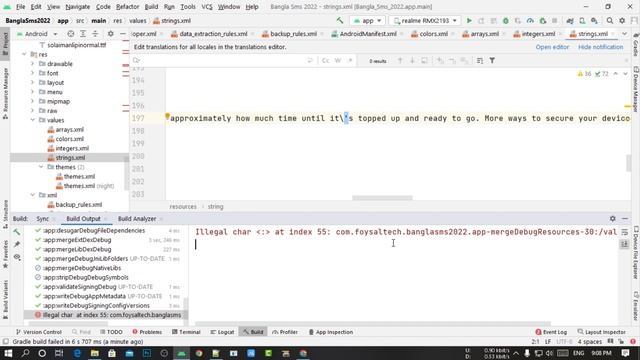
Task: Click the Make Project hammer icon
Action: (340, 20)
